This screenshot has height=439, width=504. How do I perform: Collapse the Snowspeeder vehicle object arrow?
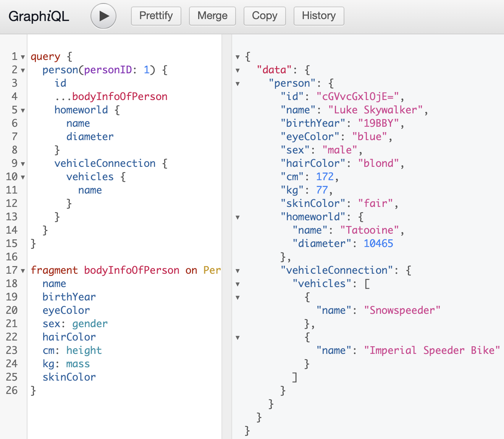pos(237,298)
